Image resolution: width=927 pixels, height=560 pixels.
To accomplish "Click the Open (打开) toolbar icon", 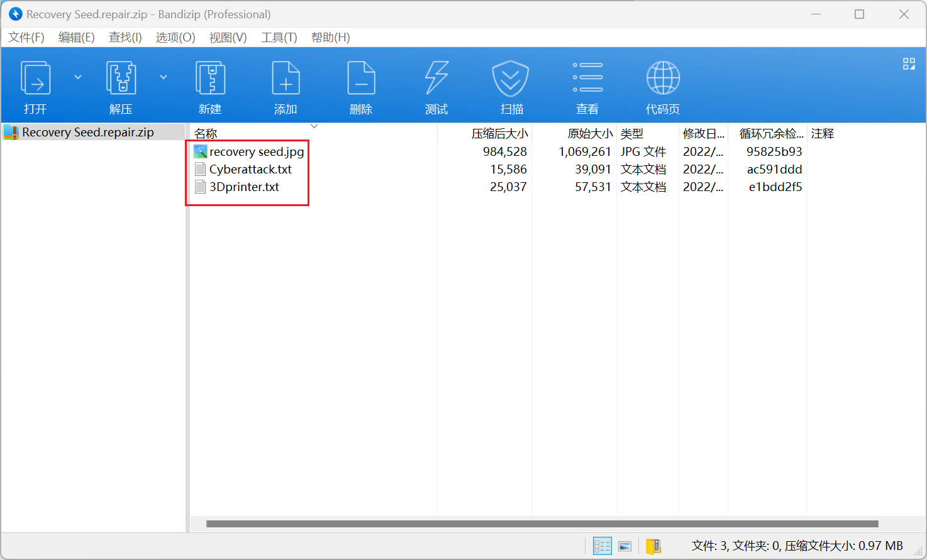I will pyautogui.click(x=35, y=79).
